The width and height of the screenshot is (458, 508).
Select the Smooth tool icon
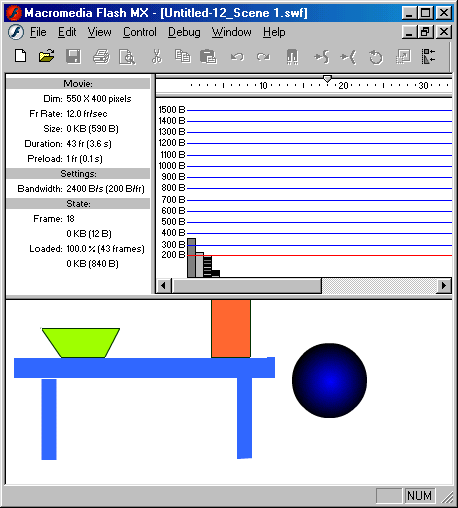click(322, 57)
